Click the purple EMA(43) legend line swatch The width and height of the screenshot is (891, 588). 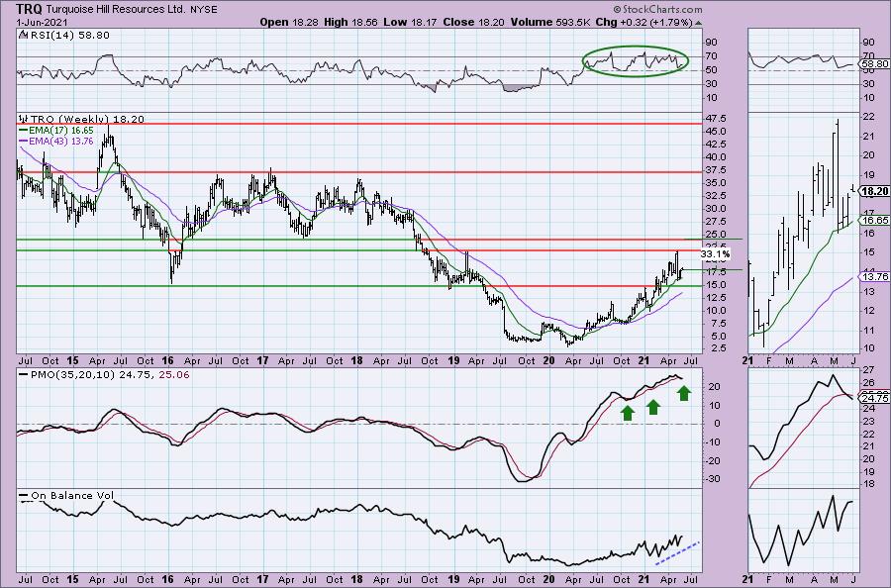tap(24, 141)
